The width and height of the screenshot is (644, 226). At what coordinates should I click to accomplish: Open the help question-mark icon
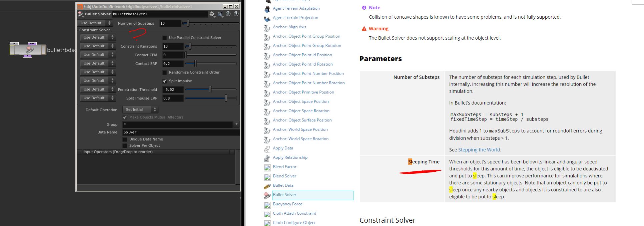pos(236,14)
